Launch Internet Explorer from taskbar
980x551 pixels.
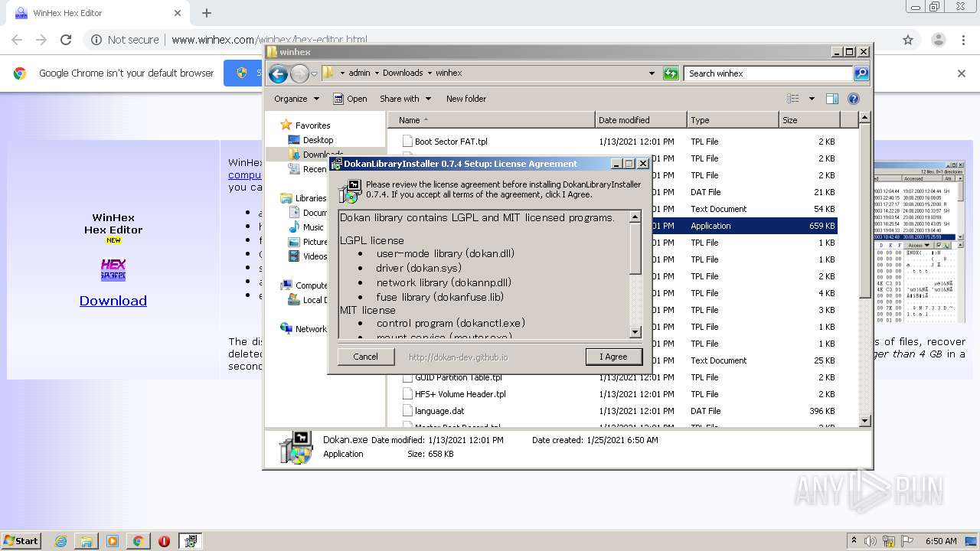click(60, 541)
